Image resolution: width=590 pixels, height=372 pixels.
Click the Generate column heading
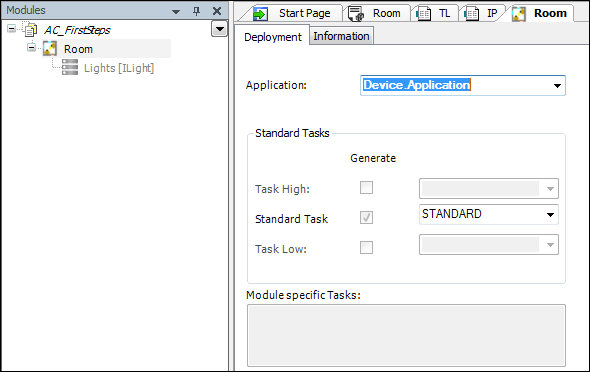tap(373, 158)
